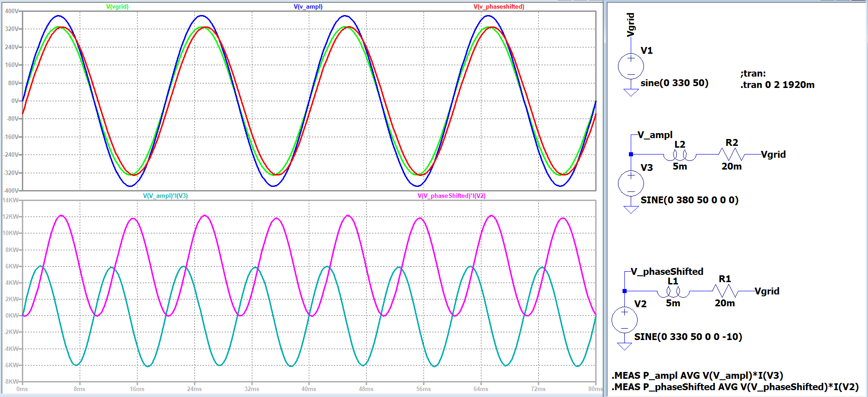This screenshot has width=868, height=397.
Task: Click the red V(v_phaseshifted) trace label
Action: pos(499,6)
